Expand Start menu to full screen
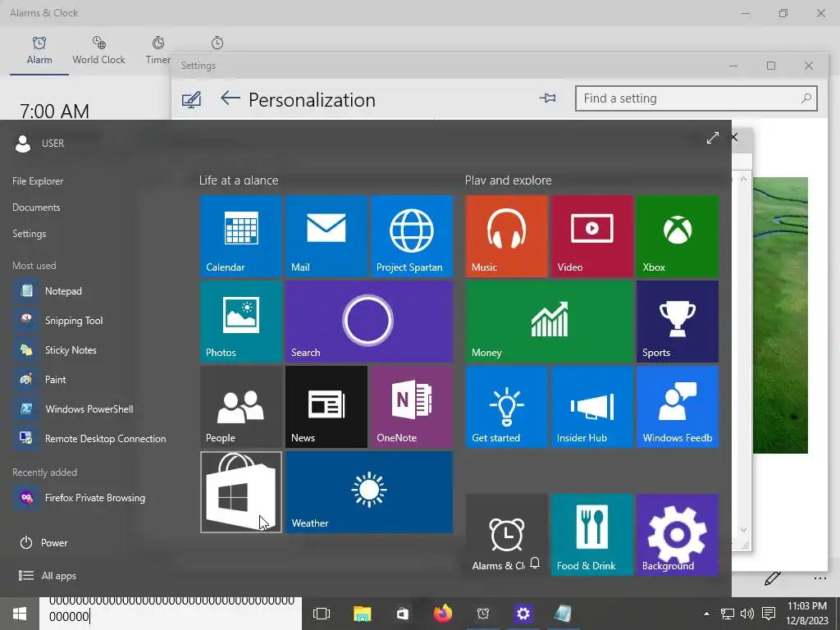The width and height of the screenshot is (840, 630). [x=713, y=138]
